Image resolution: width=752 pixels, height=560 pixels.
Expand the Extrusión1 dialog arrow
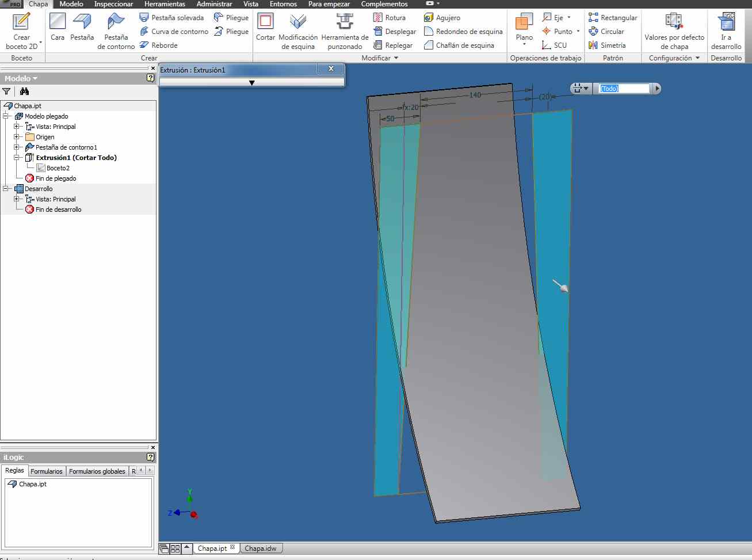(251, 83)
